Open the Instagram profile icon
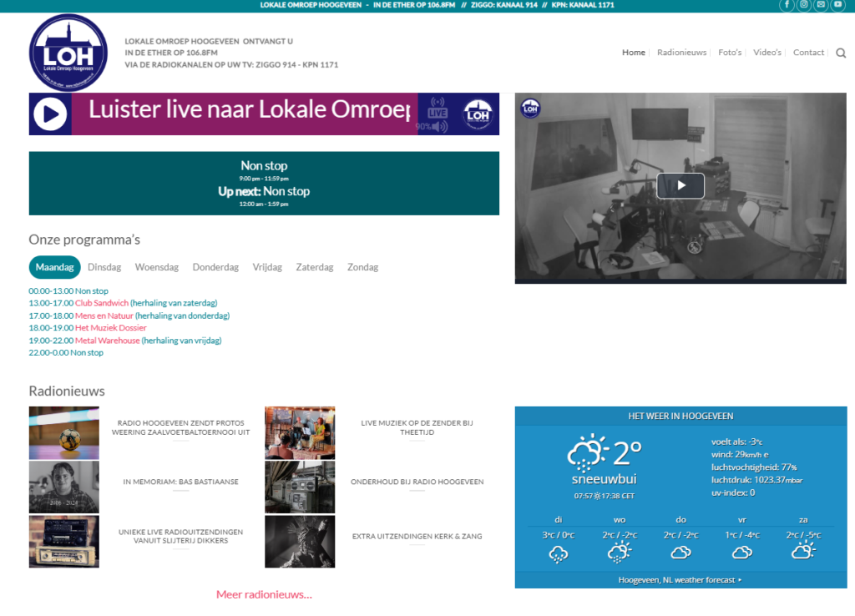Viewport: 855px width, 616px height. click(804, 5)
